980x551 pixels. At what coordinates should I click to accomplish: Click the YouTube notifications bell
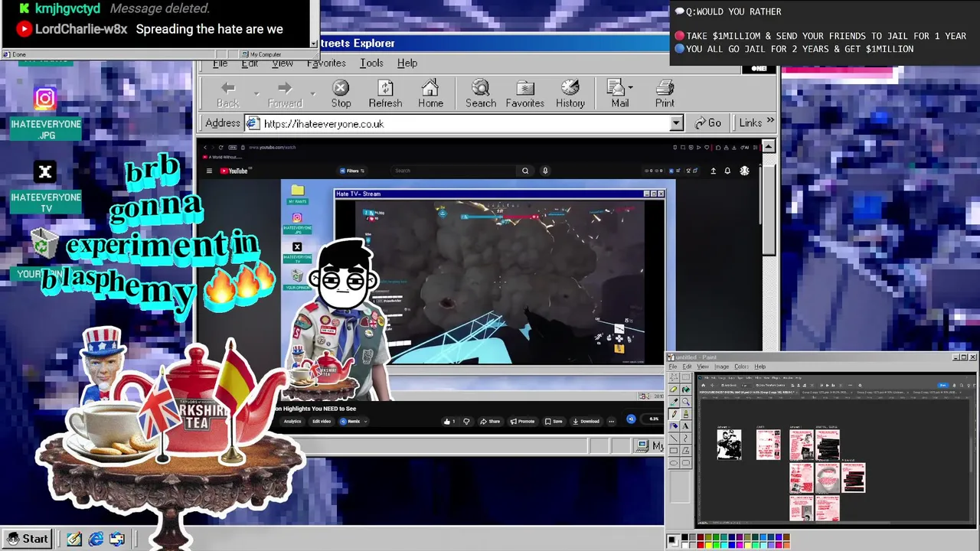point(727,171)
